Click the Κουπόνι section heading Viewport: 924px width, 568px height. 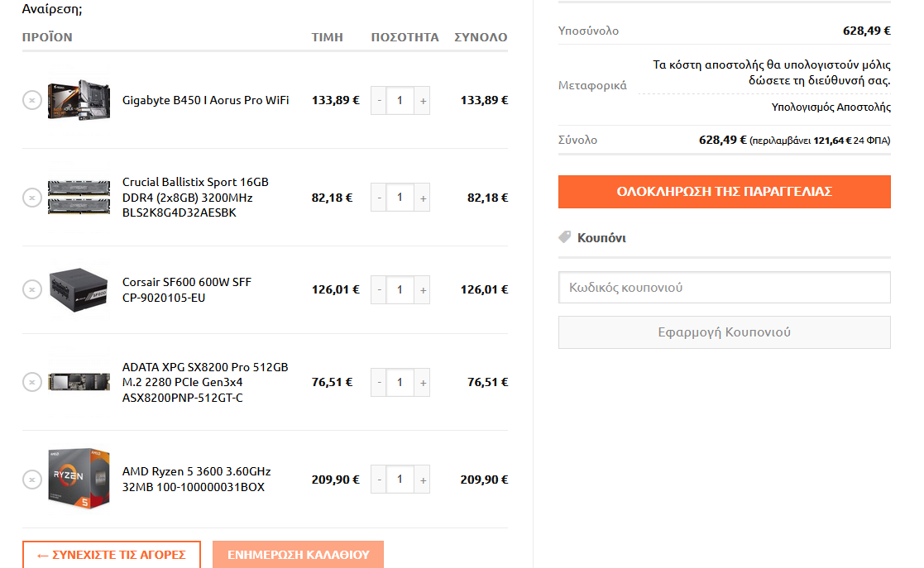[x=601, y=238]
